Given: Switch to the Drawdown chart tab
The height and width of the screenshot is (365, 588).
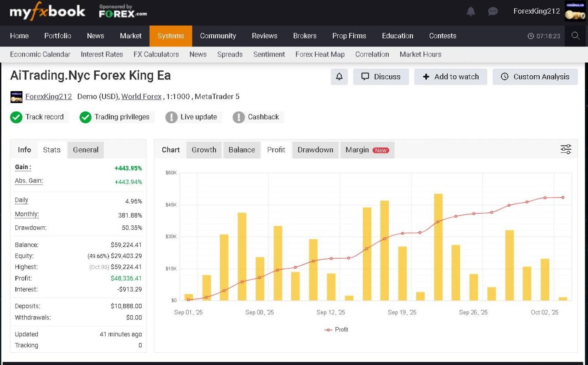Looking at the screenshot, I should point(315,150).
